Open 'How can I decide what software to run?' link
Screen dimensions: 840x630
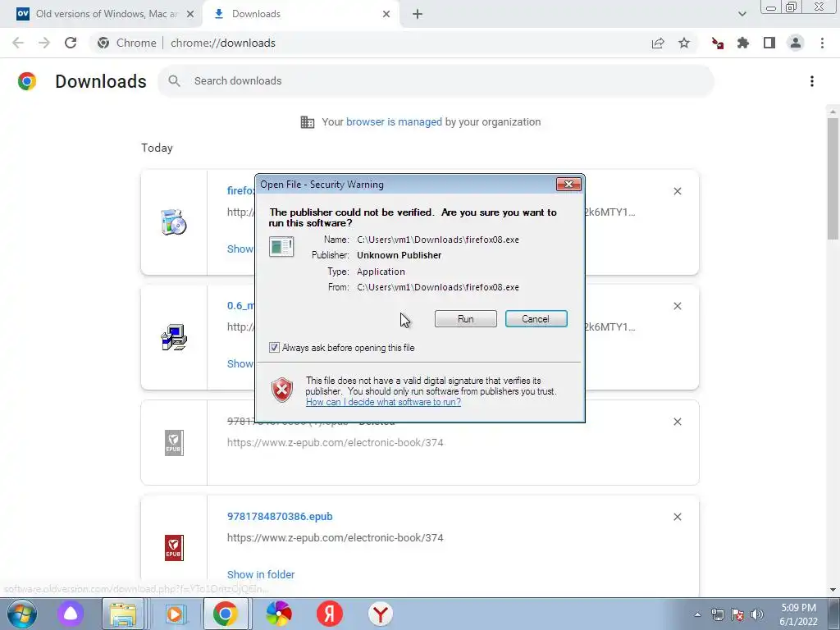coord(383,402)
